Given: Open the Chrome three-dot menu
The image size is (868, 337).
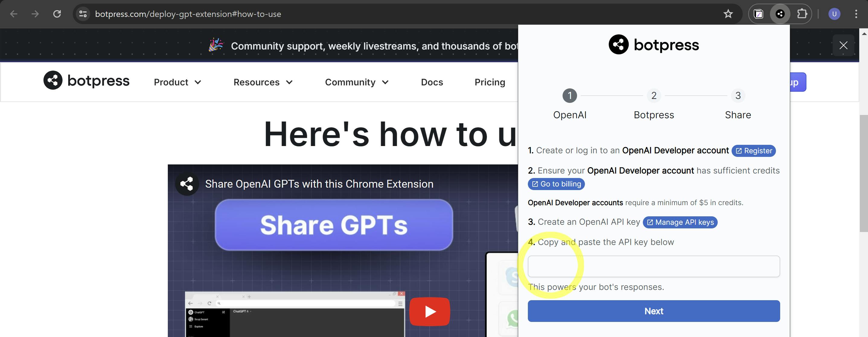Looking at the screenshot, I should point(856,14).
